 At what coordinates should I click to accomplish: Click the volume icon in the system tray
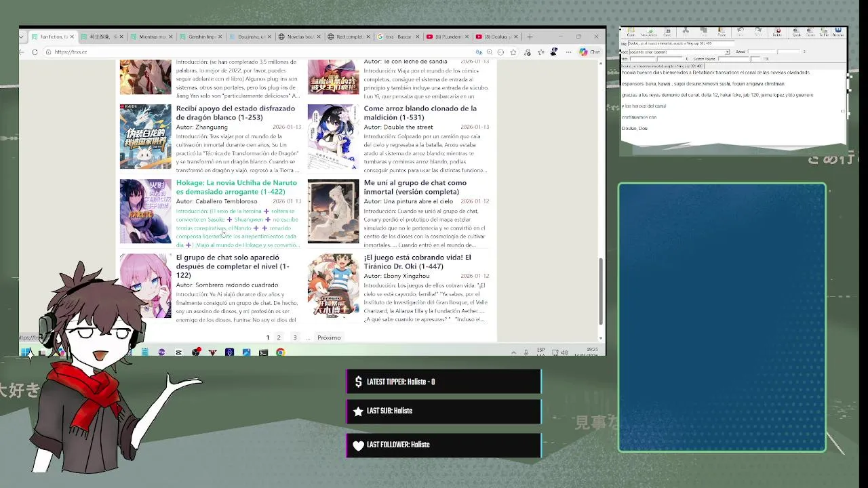564,352
